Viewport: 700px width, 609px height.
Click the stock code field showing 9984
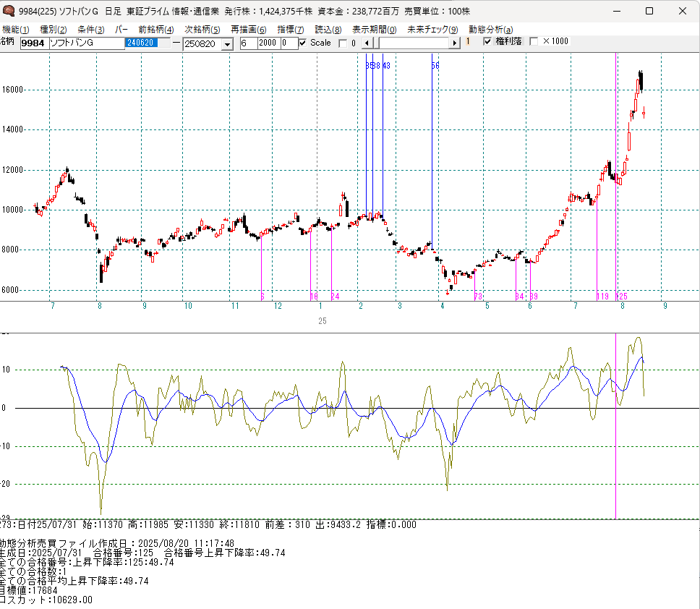pyautogui.click(x=33, y=43)
